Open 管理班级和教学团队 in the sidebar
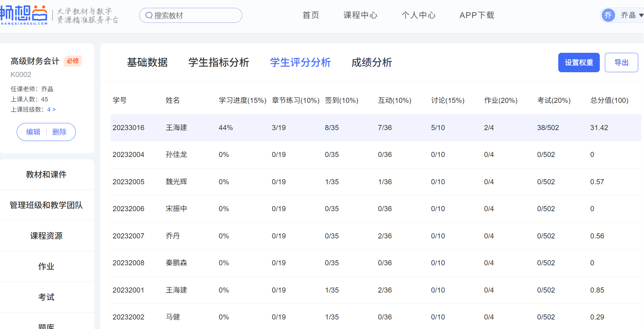Screen dimensions: 644x329 (x=46, y=205)
